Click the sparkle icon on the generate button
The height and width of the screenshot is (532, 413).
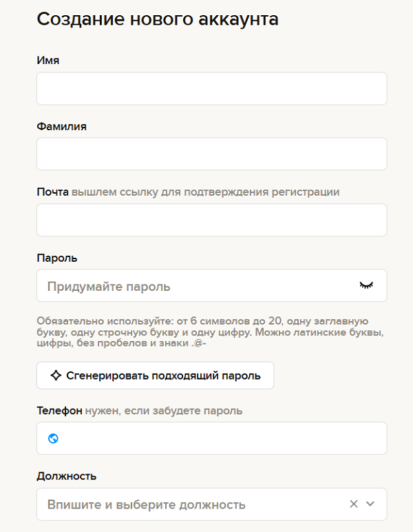(x=56, y=376)
